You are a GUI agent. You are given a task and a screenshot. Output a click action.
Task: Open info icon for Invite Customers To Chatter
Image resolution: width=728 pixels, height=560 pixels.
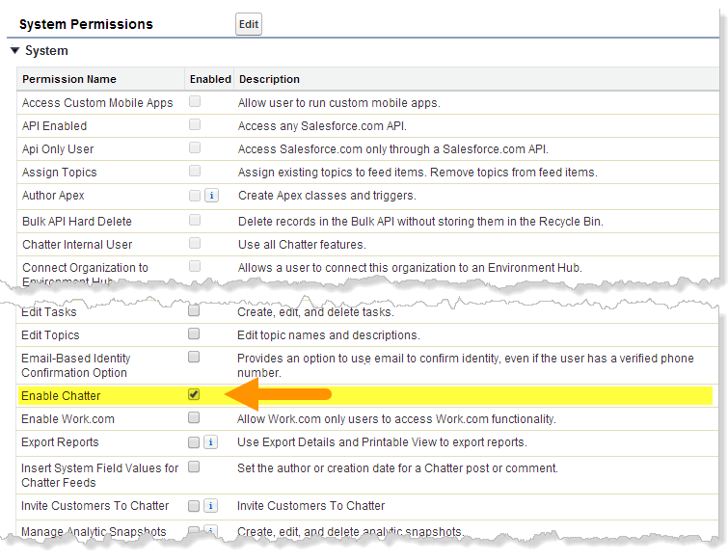point(211,506)
